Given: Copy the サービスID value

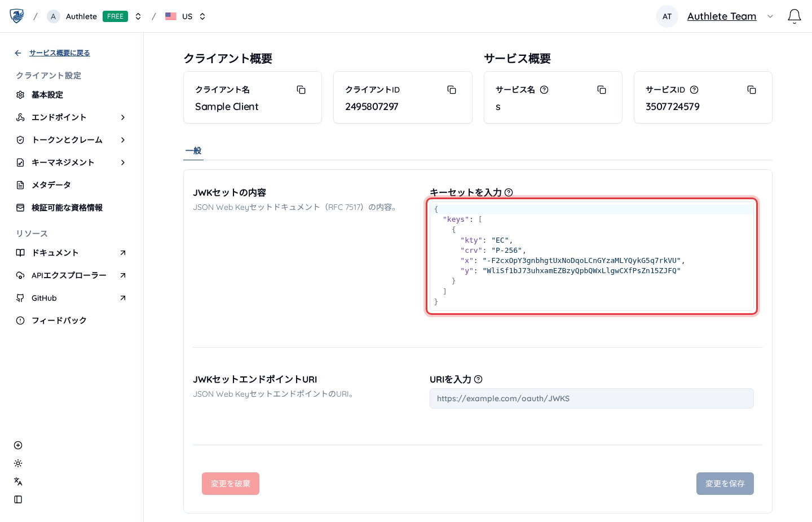Looking at the screenshot, I should (x=752, y=90).
